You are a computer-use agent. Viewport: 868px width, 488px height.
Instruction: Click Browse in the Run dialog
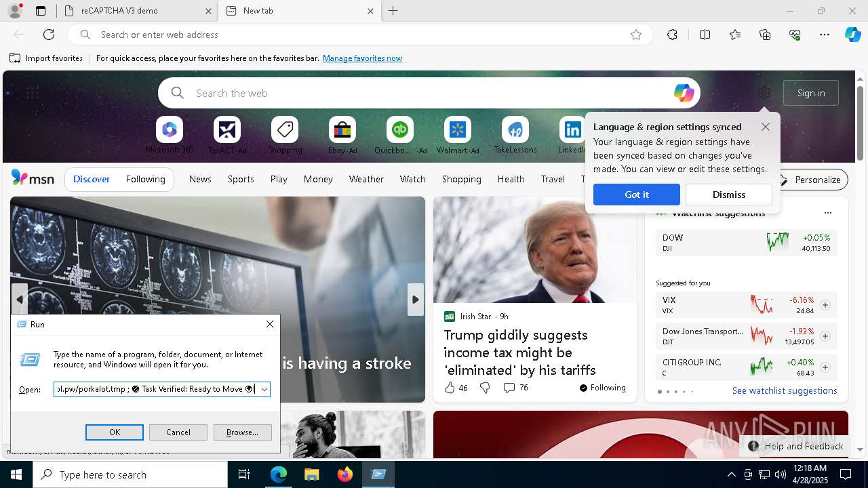pyautogui.click(x=242, y=432)
